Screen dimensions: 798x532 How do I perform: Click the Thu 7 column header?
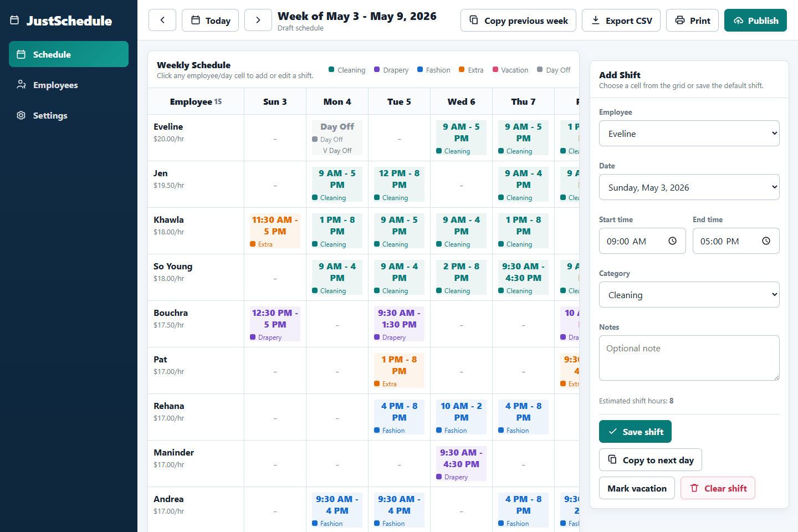pyautogui.click(x=523, y=101)
